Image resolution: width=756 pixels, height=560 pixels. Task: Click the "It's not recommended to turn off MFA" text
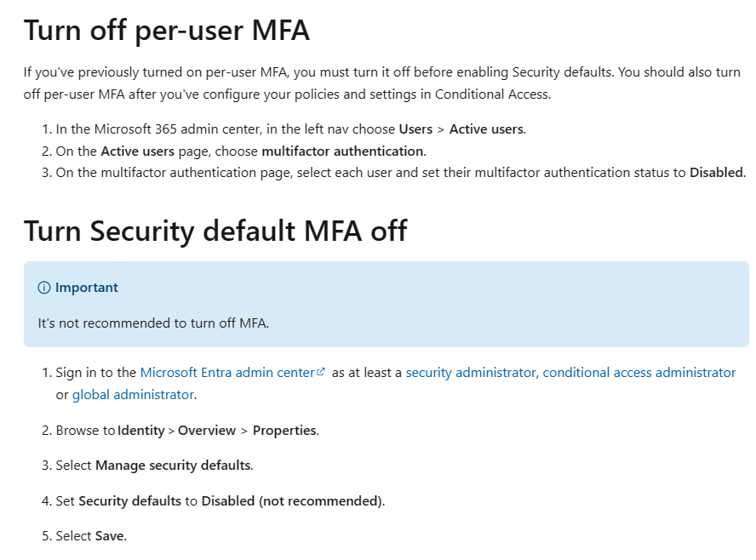(153, 323)
